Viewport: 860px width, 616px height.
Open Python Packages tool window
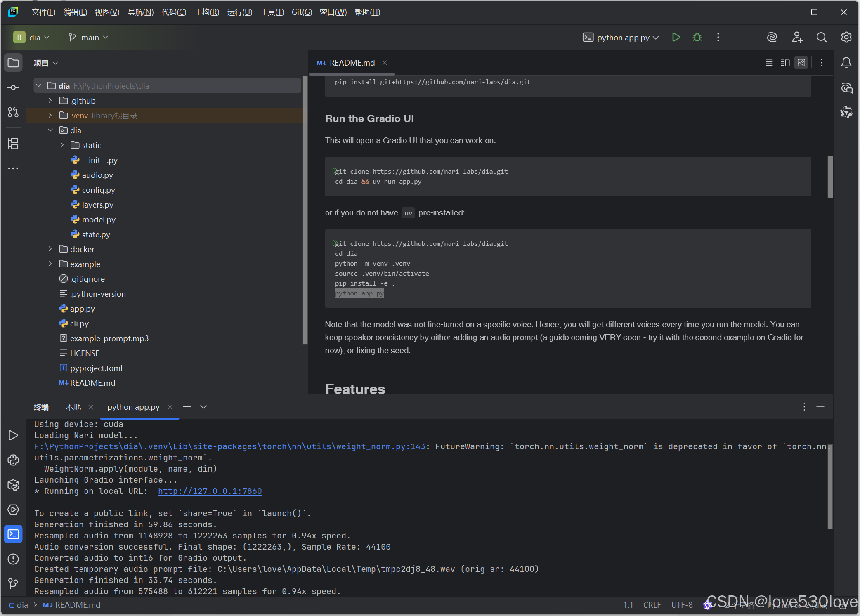click(13, 485)
